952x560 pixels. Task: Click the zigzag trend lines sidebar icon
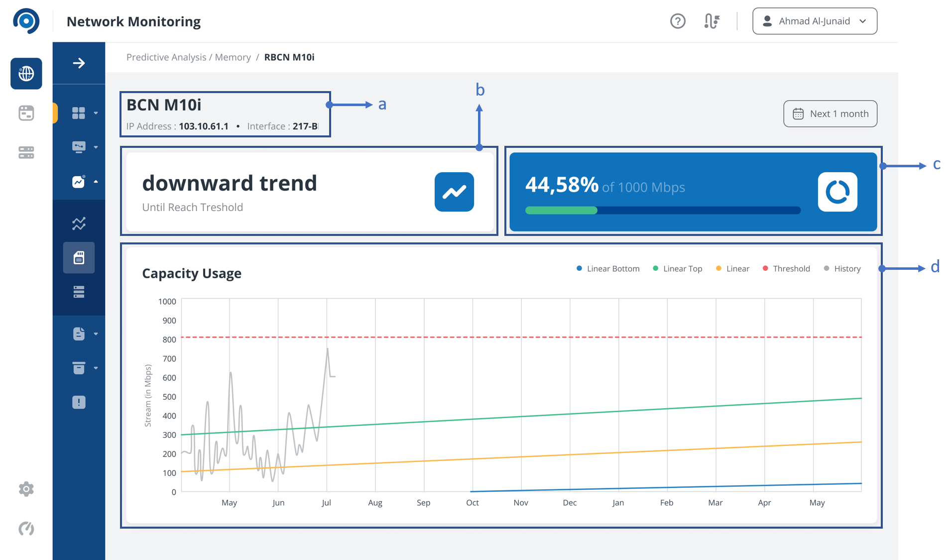(x=79, y=224)
